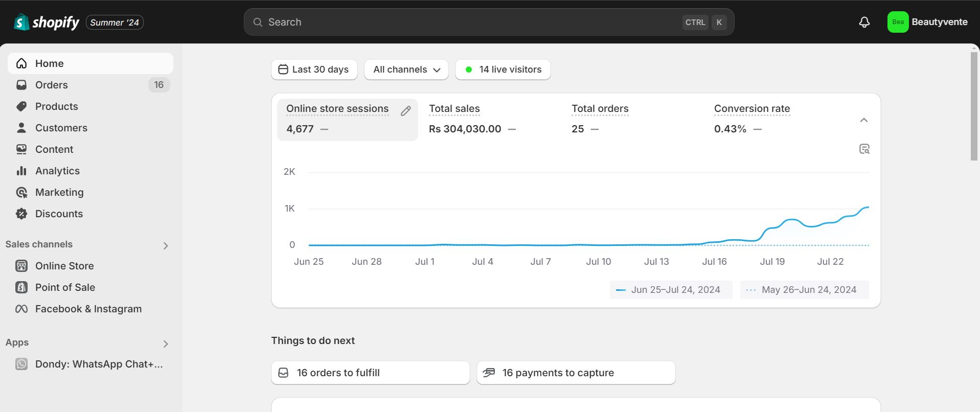Open the notifications bell
Viewport: 980px width, 412px height.
pos(864,22)
